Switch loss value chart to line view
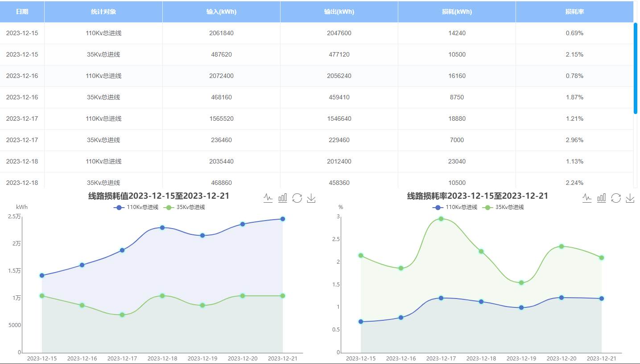Image resolution: width=640 pixels, height=364 pixels. (x=268, y=198)
